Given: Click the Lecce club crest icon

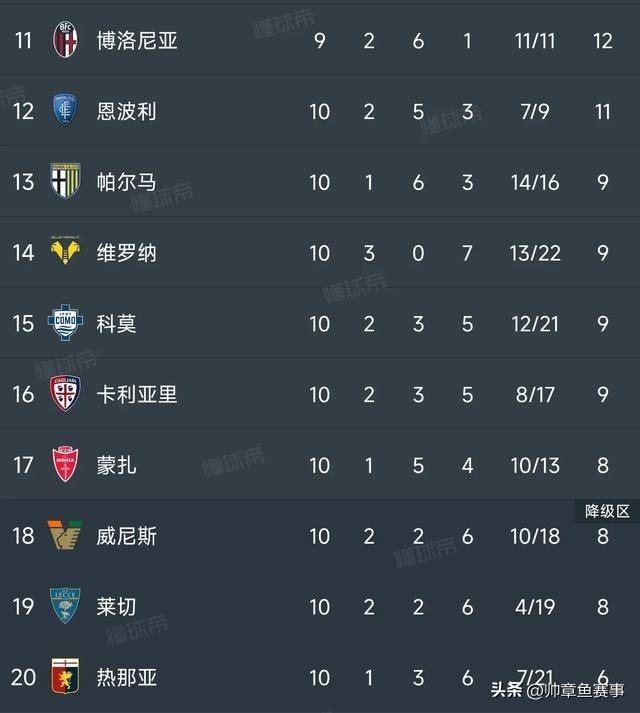Looking at the screenshot, I should (x=66, y=607).
